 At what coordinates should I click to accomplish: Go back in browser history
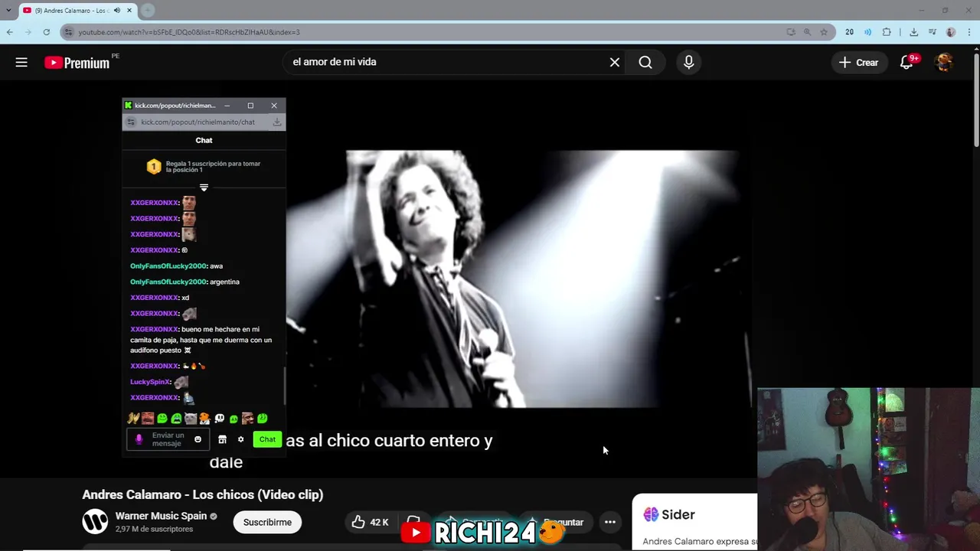[9, 32]
